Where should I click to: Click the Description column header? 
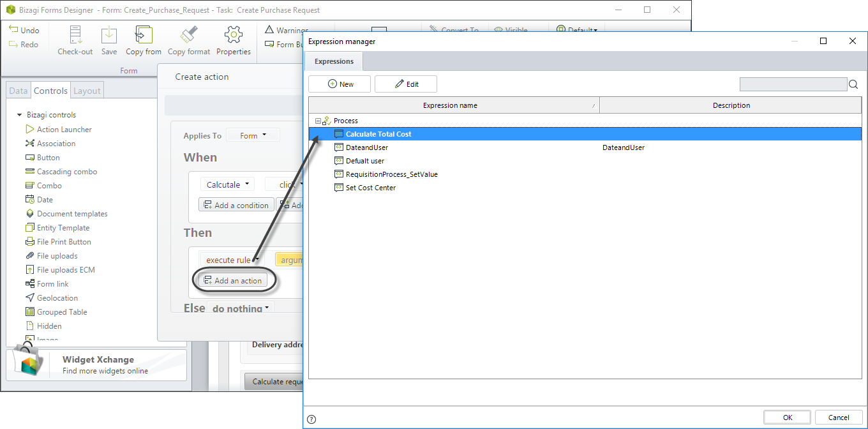click(731, 105)
